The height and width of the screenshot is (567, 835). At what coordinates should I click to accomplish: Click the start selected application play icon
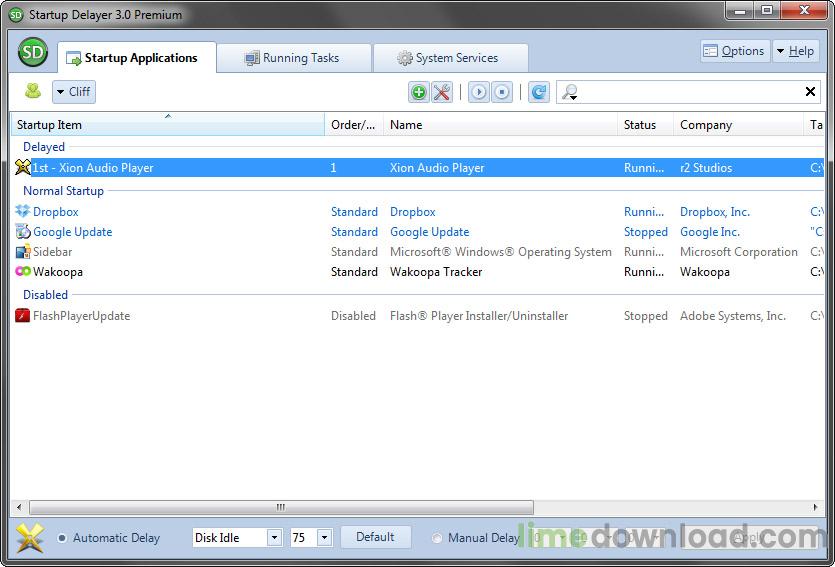pyautogui.click(x=479, y=92)
